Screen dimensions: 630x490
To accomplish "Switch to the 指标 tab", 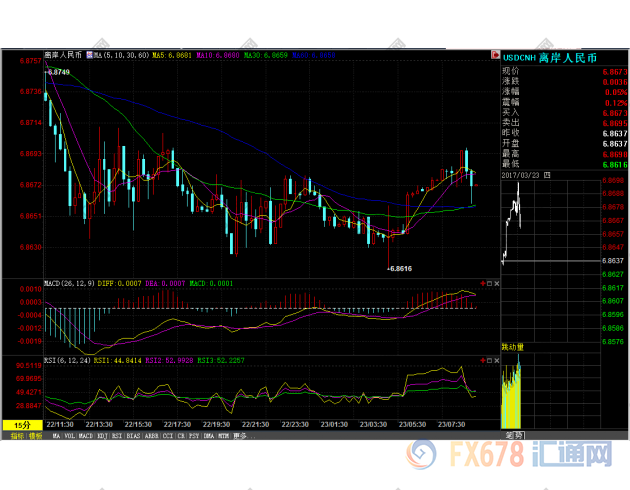I will [x=17, y=436].
